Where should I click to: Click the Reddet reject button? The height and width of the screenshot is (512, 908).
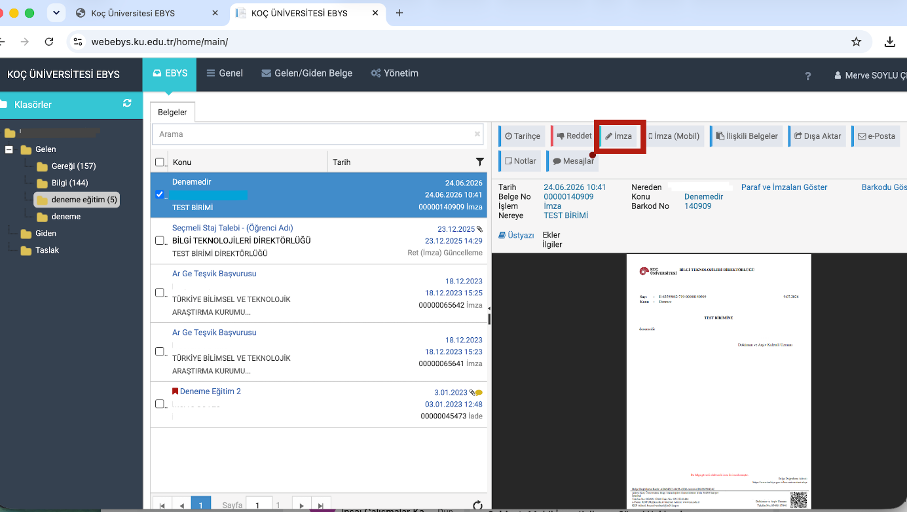coord(573,136)
